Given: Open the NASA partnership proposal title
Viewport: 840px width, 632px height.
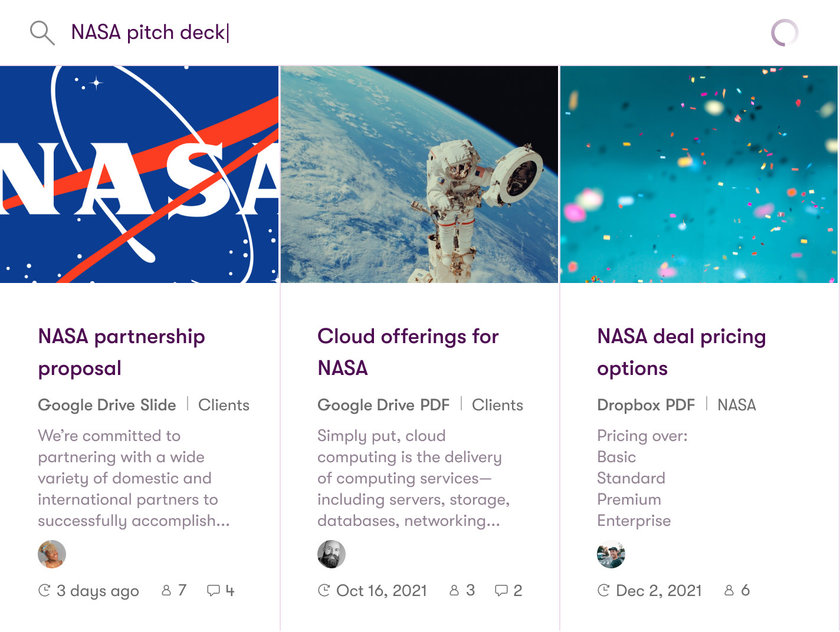Looking at the screenshot, I should click(122, 352).
